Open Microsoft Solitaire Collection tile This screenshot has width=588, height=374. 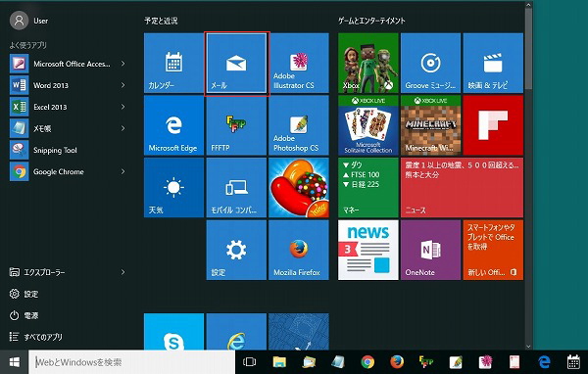pos(368,125)
